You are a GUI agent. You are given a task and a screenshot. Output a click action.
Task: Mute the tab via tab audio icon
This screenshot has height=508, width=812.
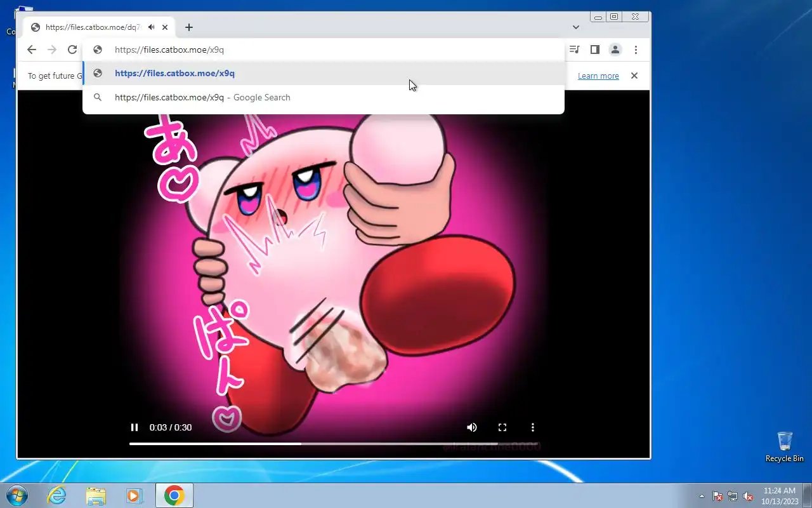pos(151,27)
